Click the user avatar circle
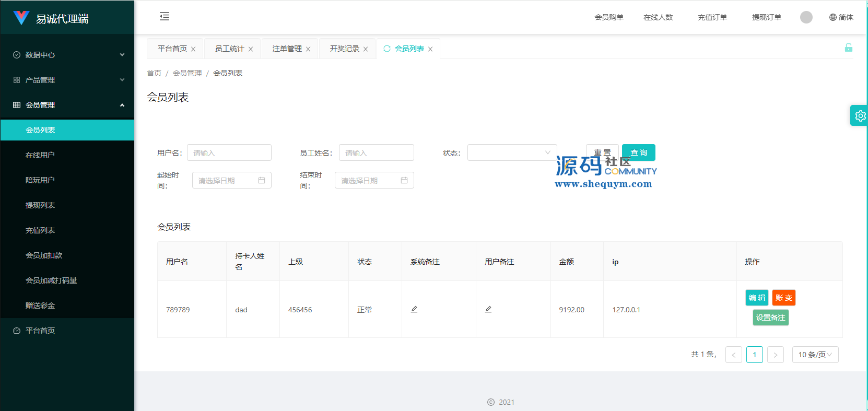The height and width of the screenshot is (411, 868). coord(806,17)
